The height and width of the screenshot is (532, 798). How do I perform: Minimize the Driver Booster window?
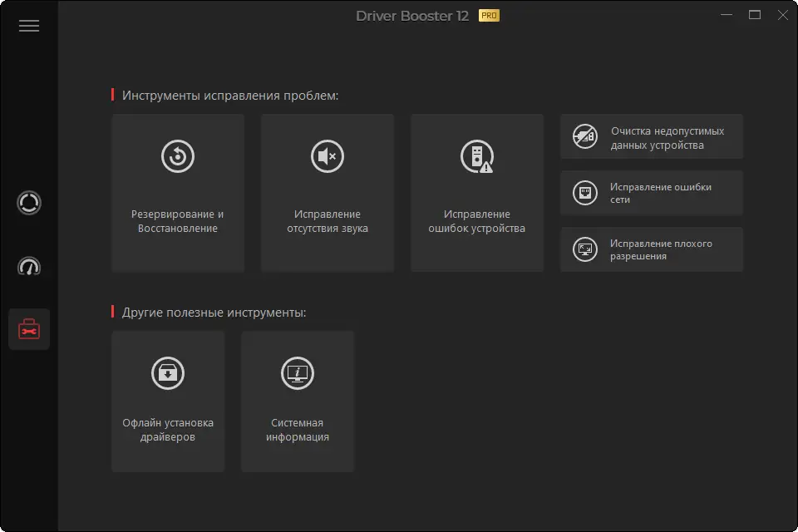click(727, 14)
